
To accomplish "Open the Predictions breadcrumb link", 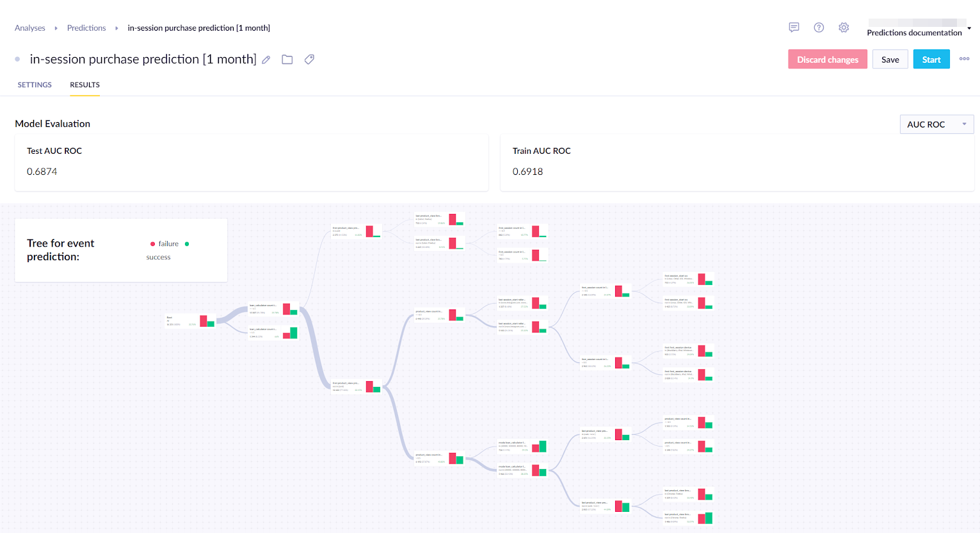I will [x=86, y=28].
